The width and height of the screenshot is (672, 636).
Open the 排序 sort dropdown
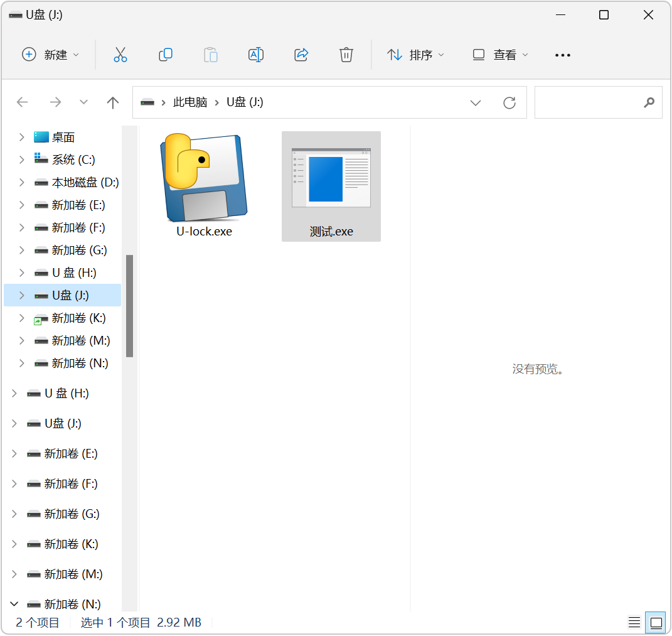(415, 55)
